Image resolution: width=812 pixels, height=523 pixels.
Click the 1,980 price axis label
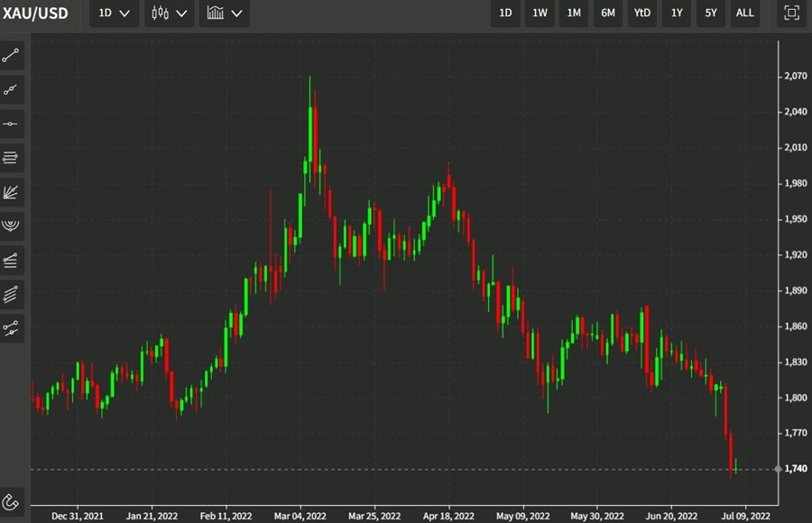(x=796, y=183)
